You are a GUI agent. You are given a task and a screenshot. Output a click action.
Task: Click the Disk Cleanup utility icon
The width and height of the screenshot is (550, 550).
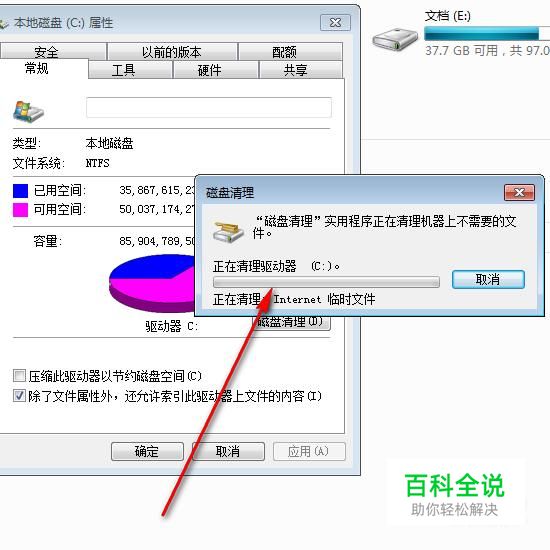click(228, 232)
